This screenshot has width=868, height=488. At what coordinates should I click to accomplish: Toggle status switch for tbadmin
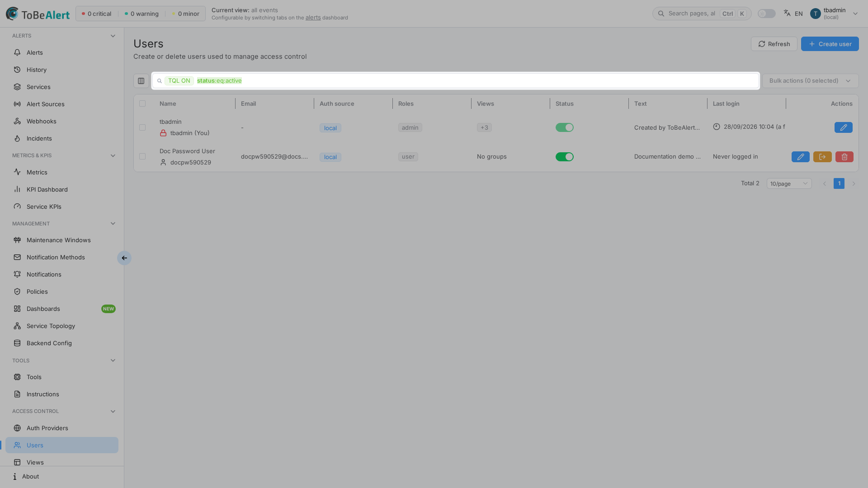(564, 127)
